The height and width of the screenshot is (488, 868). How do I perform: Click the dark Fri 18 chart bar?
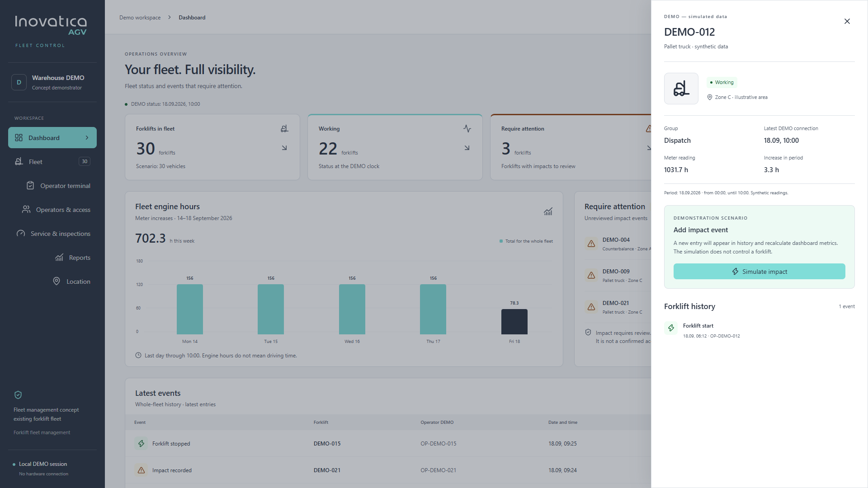pyautogui.click(x=514, y=322)
